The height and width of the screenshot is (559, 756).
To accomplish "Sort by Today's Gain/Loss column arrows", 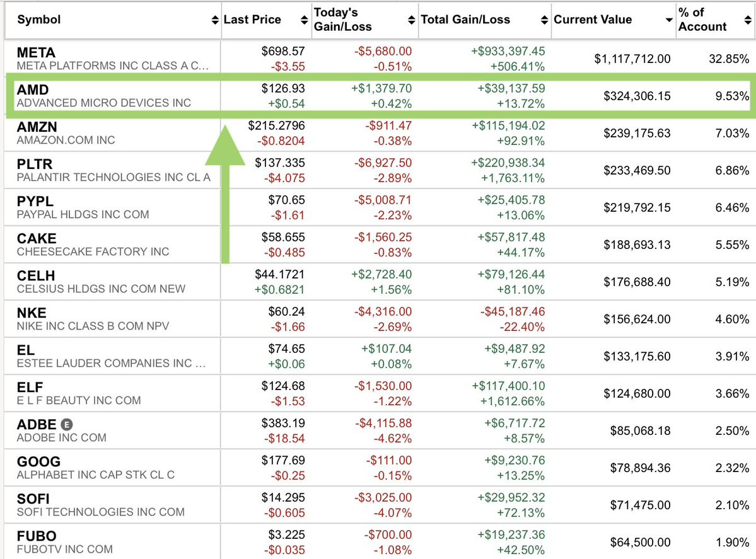I will tap(411, 20).
